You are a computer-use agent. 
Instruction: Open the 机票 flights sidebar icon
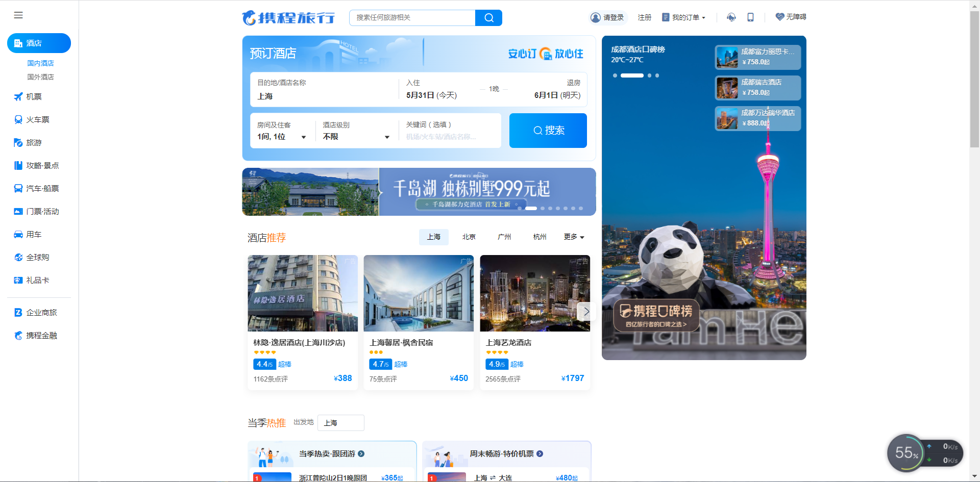(x=18, y=97)
